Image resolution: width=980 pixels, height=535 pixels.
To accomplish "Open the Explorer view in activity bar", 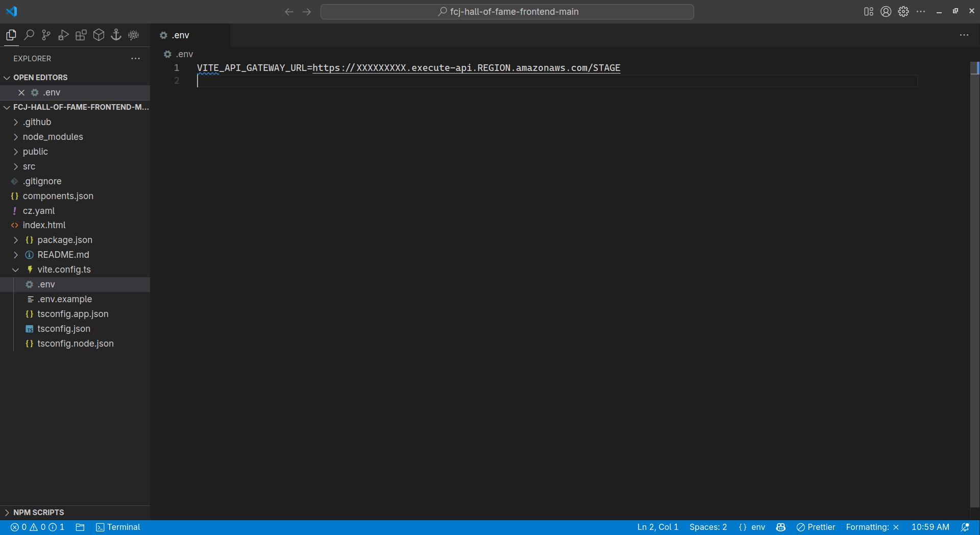I will tap(11, 35).
